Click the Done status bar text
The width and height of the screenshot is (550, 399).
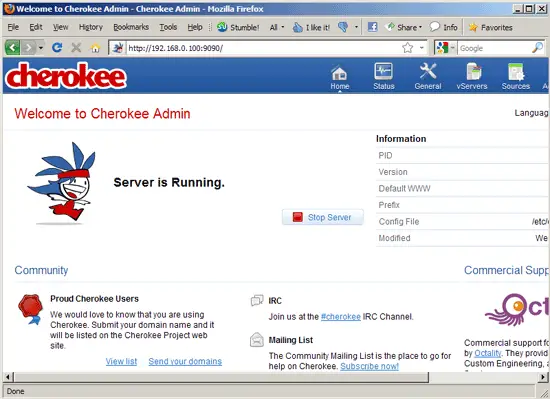[16, 391]
